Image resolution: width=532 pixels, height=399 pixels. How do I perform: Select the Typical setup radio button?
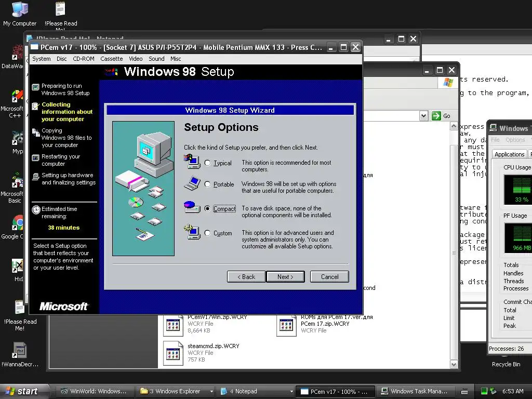click(x=208, y=163)
